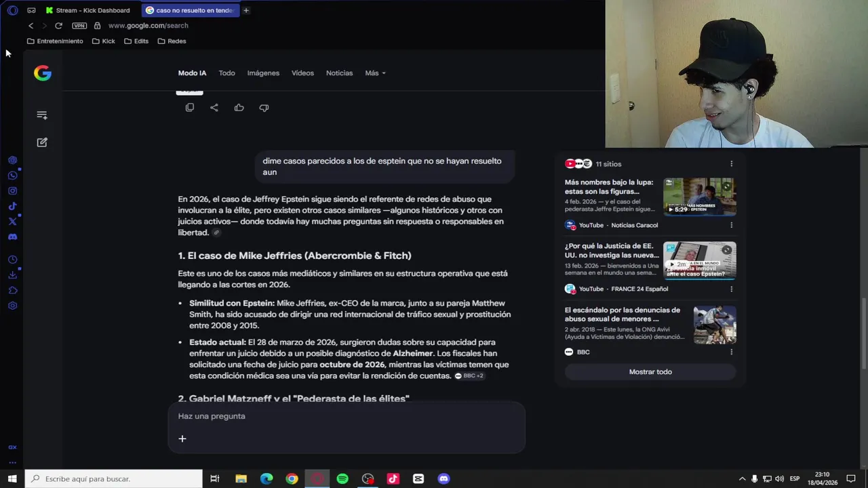Open a new browser tab
868x488 pixels.
click(246, 10)
